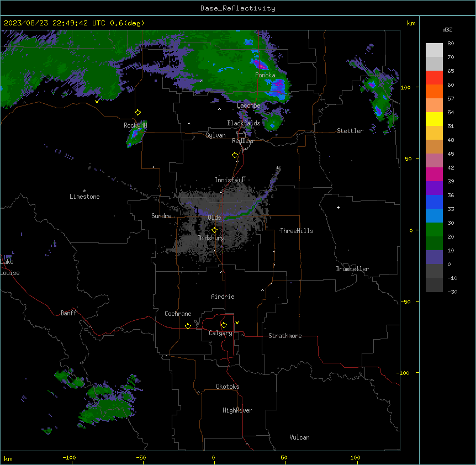Select the red 60-65 dBZ legend swatch
Screen dimensions: 476x465
(x=434, y=77)
